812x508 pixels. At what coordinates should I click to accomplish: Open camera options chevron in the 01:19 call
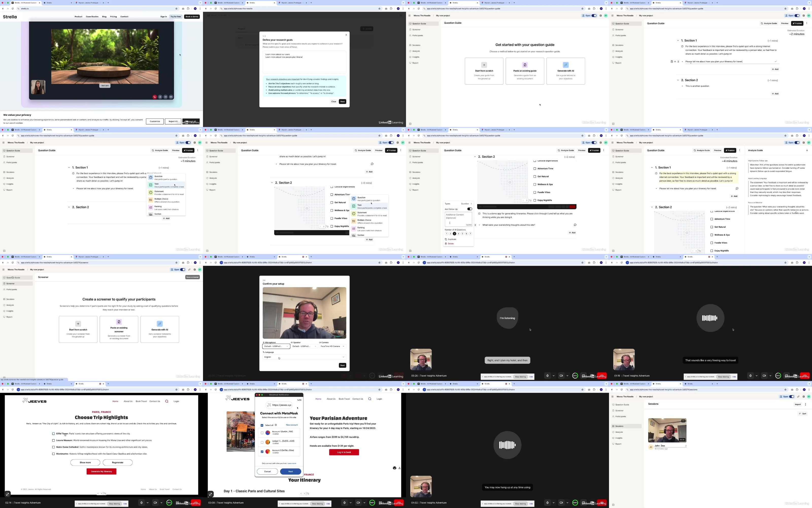[x=770, y=376]
